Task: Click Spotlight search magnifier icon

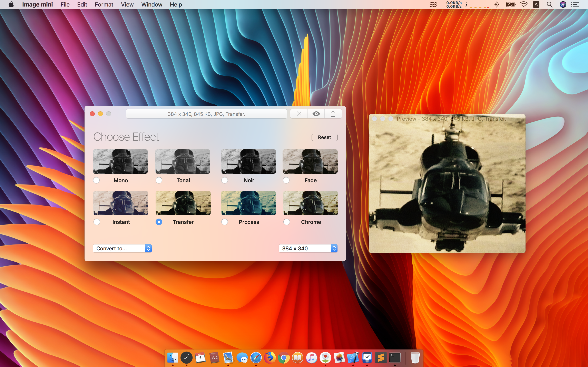Action: pyautogui.click(x=549, y=5)
